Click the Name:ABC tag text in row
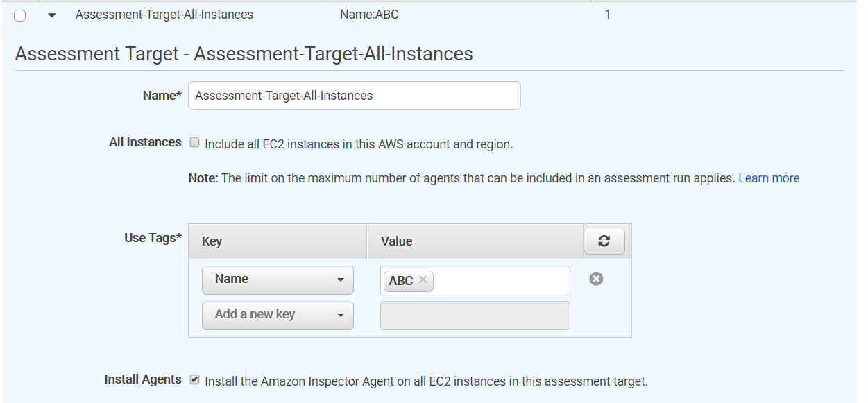868x403 pixels. pyautogui.click(x=369, y=14)
